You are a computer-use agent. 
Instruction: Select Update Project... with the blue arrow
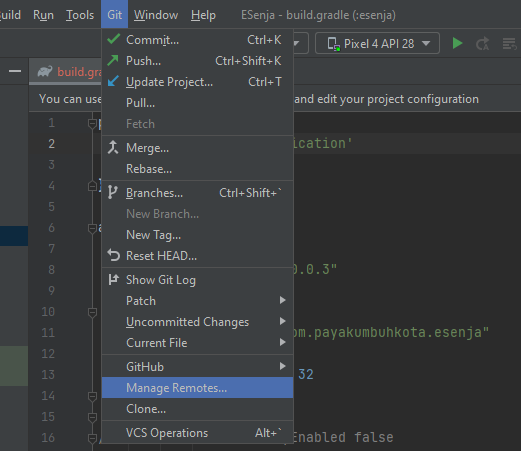(x=197, y=82)
